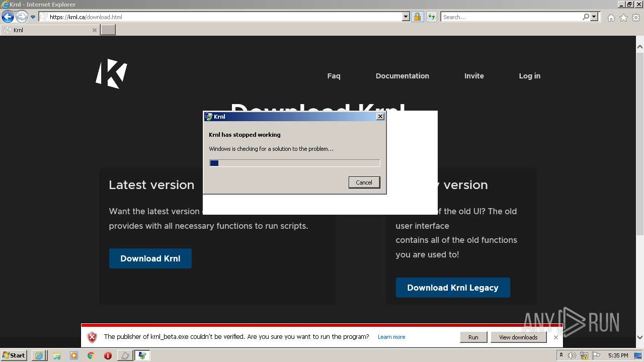Click the Krnl K logo

click(x=111, y=74)
